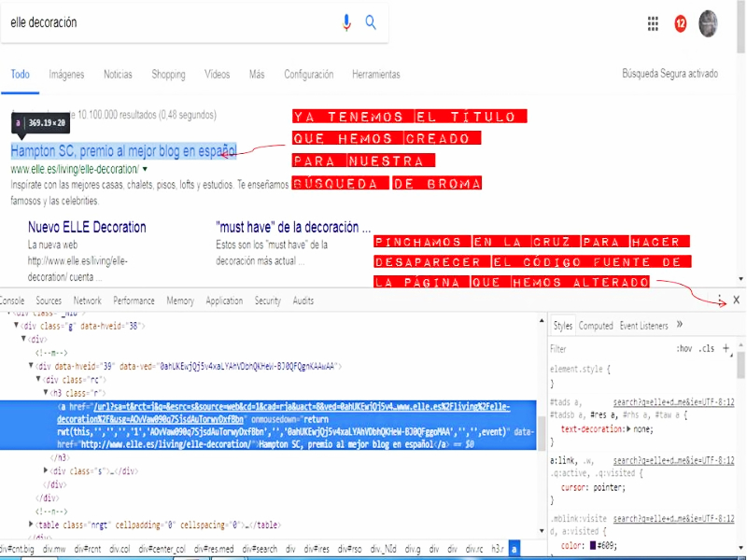Expand the table class="nrgt" node
Image resolution: width=747 pixels, height=560 pixels.
tap(31, 525)
